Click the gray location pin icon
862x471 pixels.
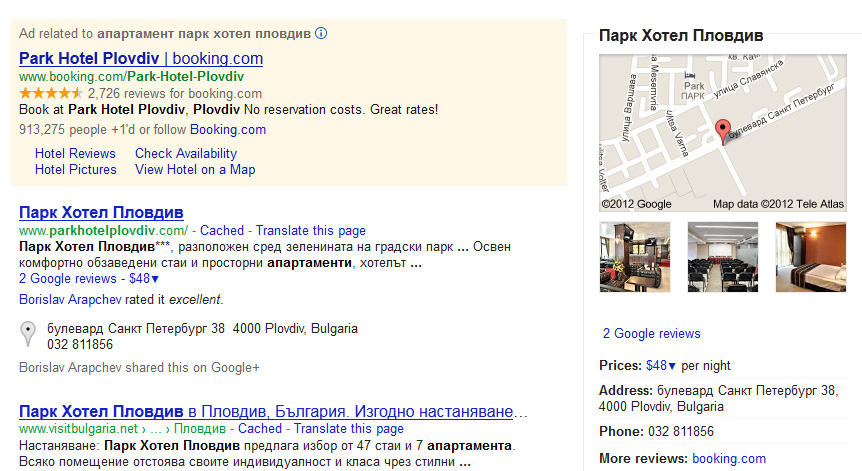(28, 334)
